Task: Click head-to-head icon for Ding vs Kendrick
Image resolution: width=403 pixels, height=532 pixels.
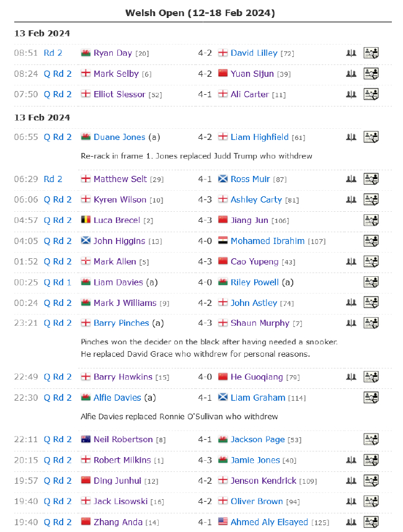Action: tap(351, 481)
